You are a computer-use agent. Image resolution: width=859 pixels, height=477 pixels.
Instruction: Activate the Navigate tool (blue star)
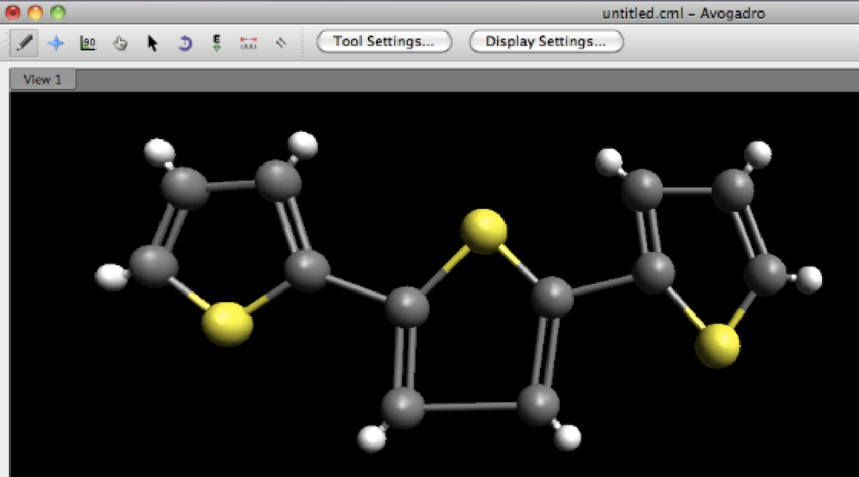56,43
